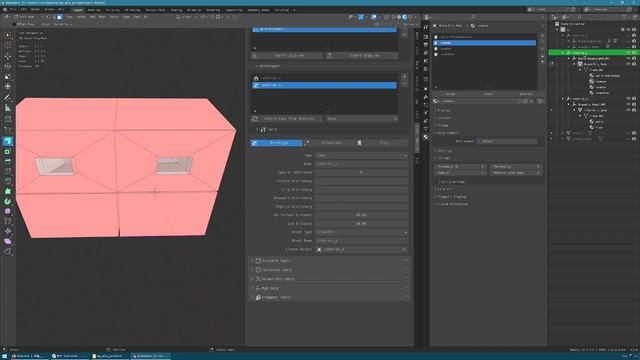
Task: Click the Linked Object field
Action: tap(361, 249)
